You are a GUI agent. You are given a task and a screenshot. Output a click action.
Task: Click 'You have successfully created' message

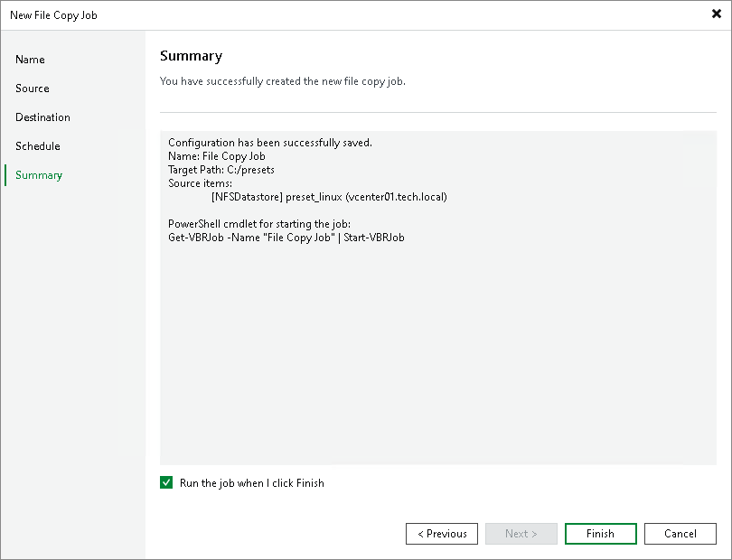[283, 81]
